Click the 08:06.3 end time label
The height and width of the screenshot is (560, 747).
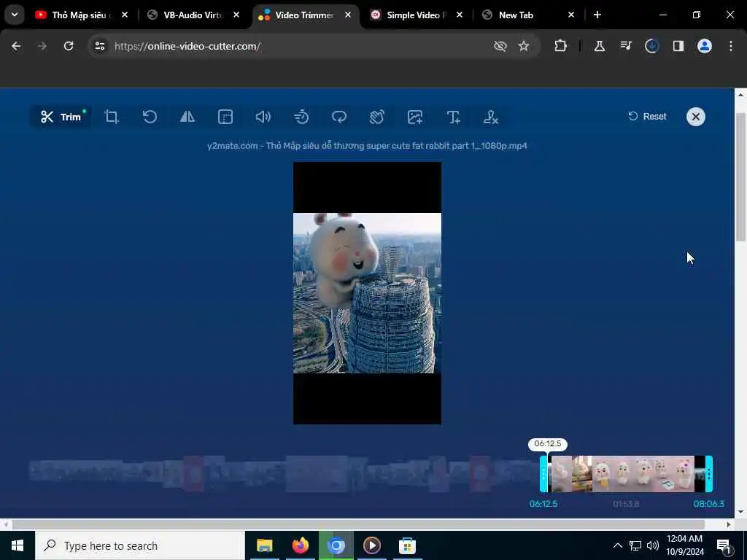pos(709,504)
